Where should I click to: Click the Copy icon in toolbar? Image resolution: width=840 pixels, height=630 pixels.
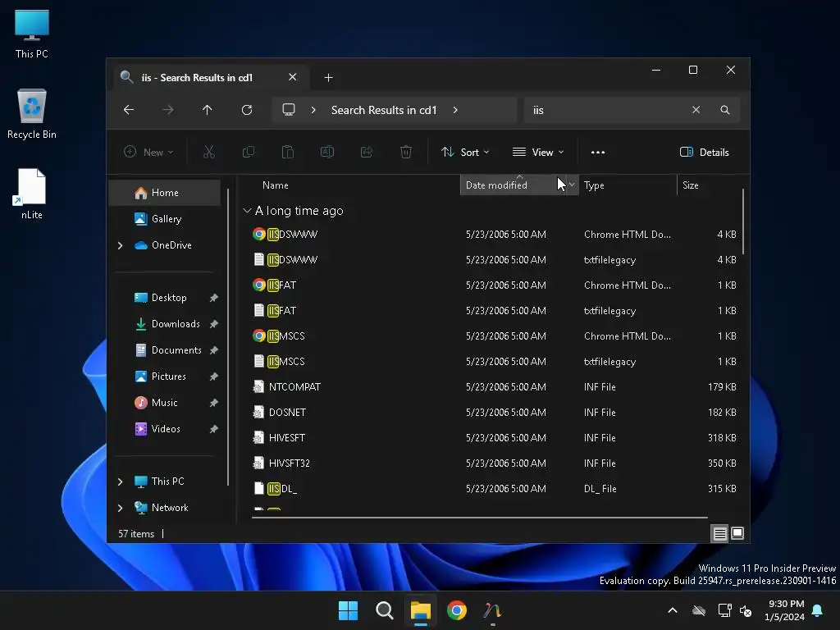(x=249, y=152)
